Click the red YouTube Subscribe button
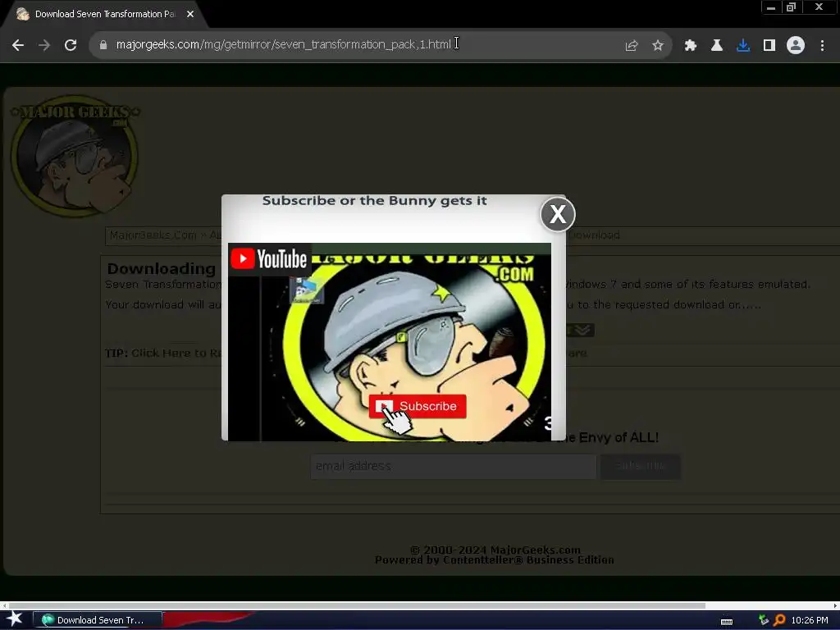This screenshot has height=630, width=840. [x=418, y=406]
